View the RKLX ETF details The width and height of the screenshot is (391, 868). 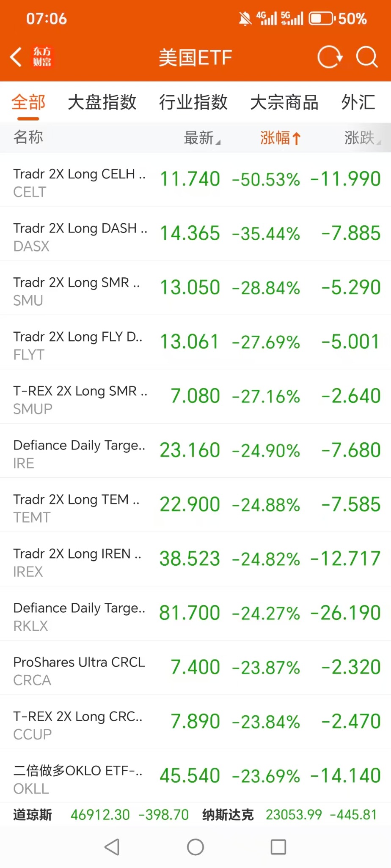click(x=195, y=613)
